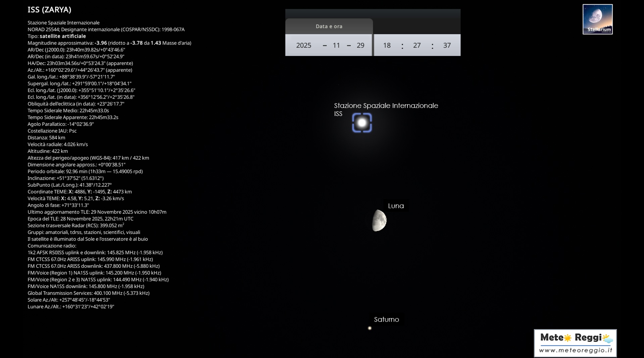This screenshot has width=644, height=358.
Task: Click the year field showing 2025
Action: (x=304, y=45)
